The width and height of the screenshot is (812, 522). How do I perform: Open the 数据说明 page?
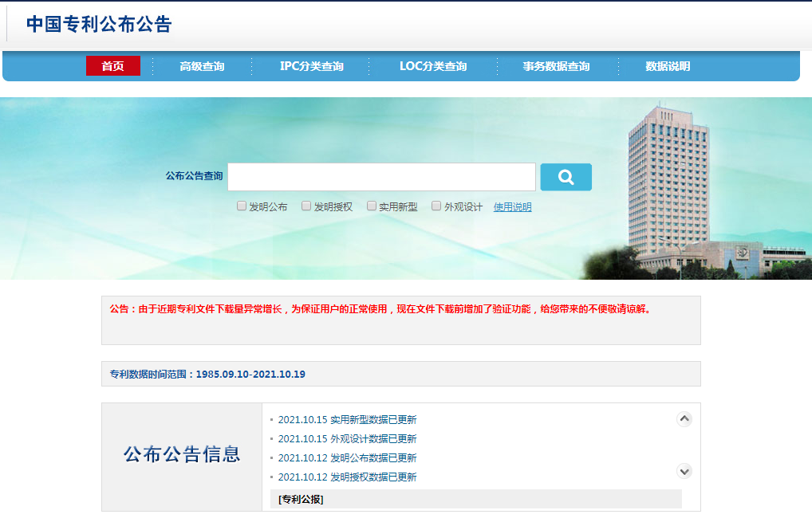coord(668,66)
